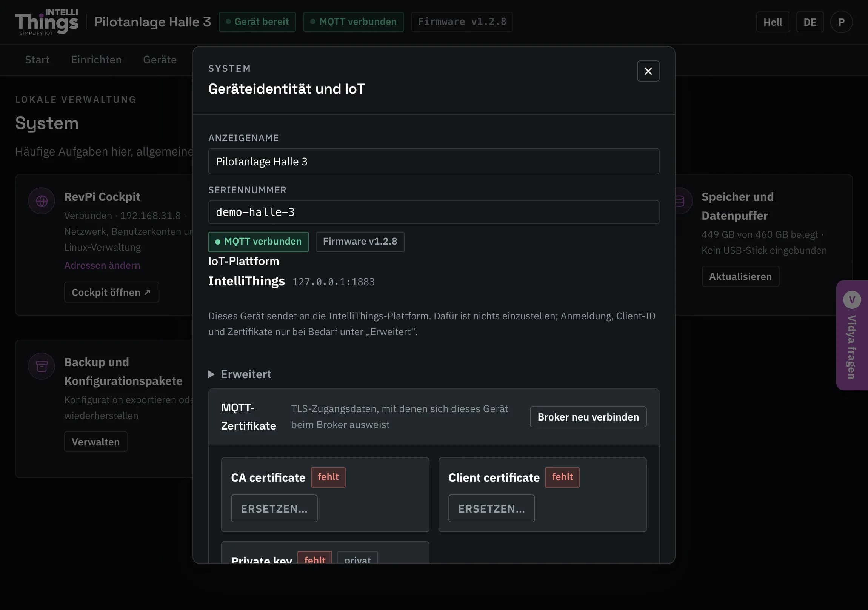Click the fehlt badge beside CA certificate
868x610 pixels.
(328, 477)
